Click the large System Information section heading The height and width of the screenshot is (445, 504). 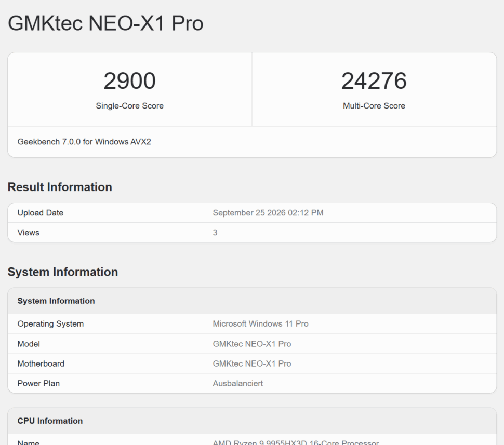tap(63, 272)
